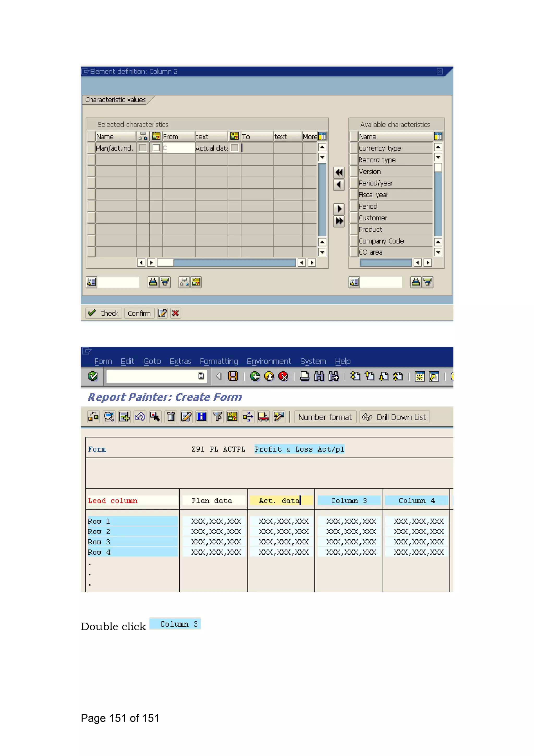Click the find icon below Selected characteristics table
Viewport: 534px width, 756px height.
[92, 282]
